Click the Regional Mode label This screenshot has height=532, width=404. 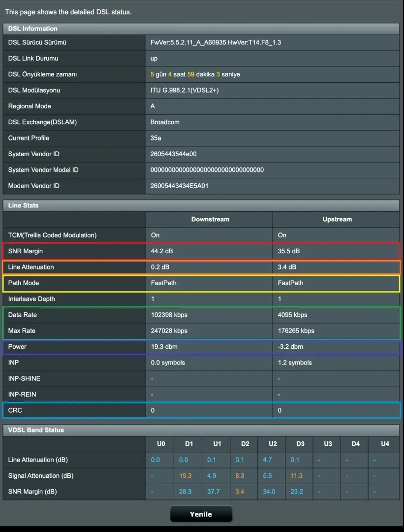click(30, 106)
